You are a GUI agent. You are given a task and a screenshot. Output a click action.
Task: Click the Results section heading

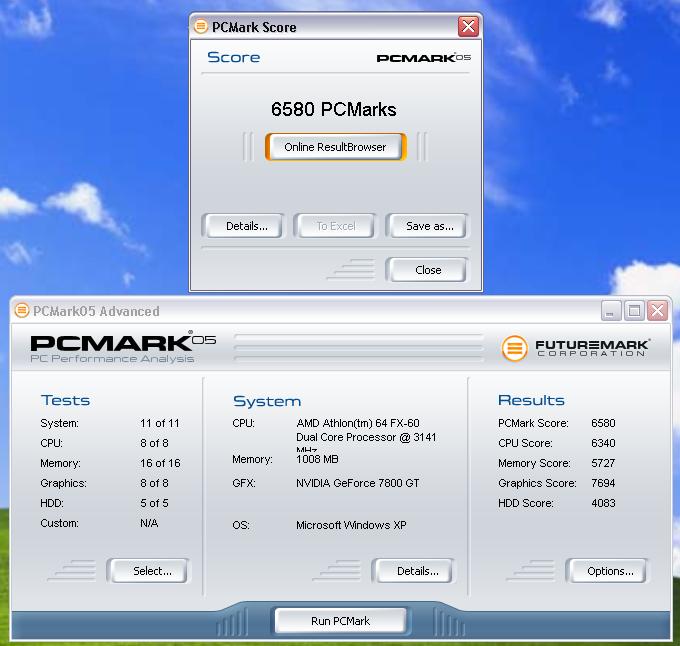point(531,400)
